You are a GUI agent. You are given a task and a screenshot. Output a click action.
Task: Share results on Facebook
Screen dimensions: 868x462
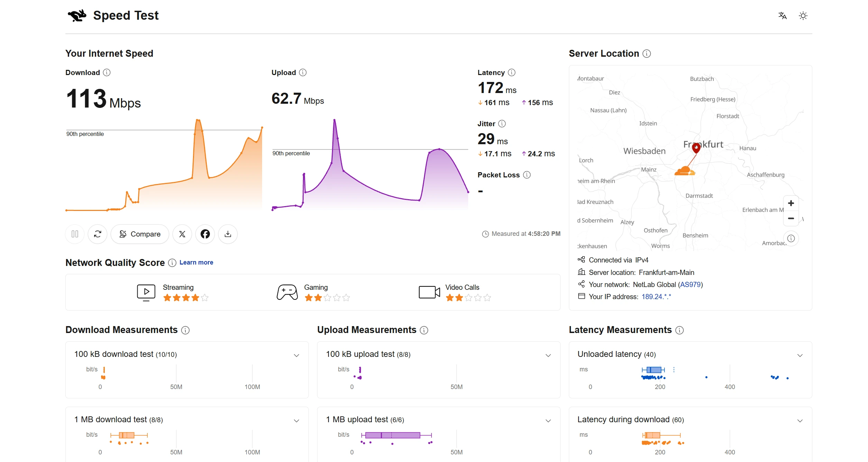click(x=205, y=234)
